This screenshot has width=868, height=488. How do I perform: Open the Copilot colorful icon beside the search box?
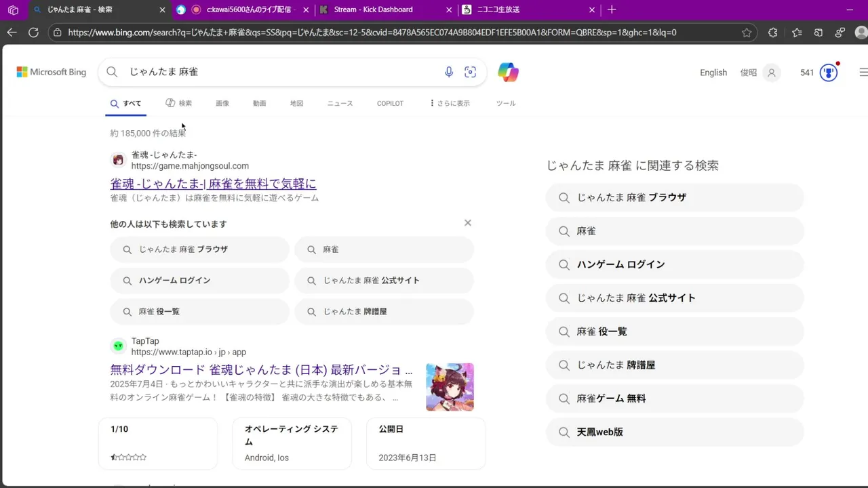[508, 72]
